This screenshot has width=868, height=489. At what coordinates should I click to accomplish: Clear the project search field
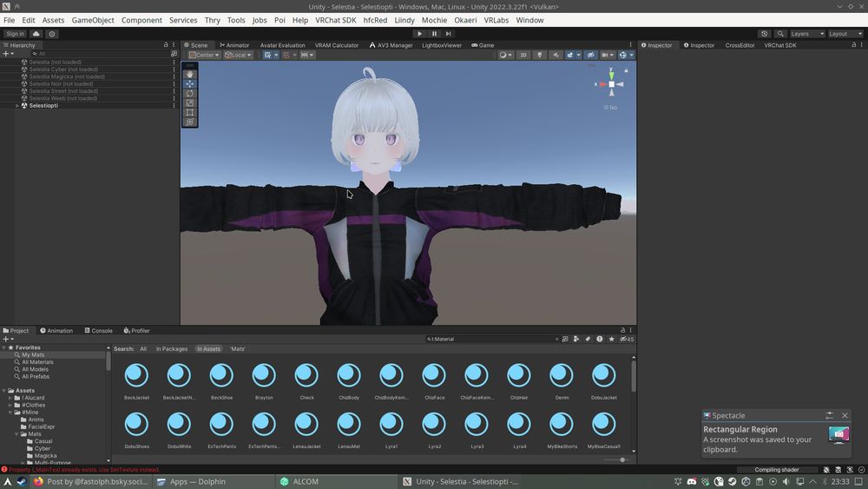click(556, 339)
